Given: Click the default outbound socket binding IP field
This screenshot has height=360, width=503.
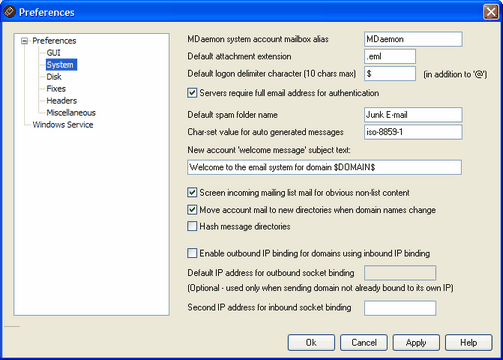Looking at the screenshot, I should pyautogui.click(x=400, y=273).
